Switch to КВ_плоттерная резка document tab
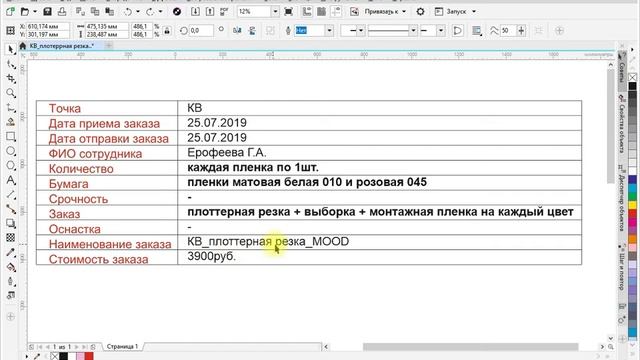This screenshot has height=360, width=640. (62, 46)
